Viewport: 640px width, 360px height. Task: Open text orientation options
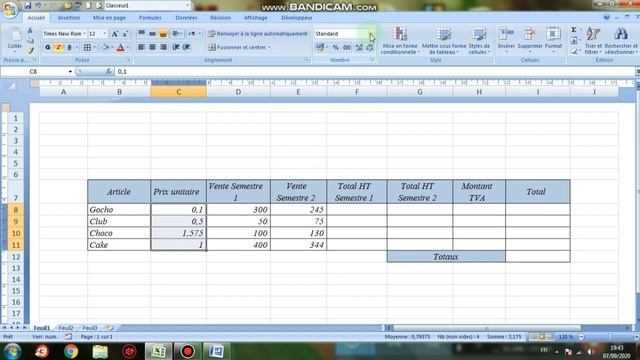tap(177, 34)
